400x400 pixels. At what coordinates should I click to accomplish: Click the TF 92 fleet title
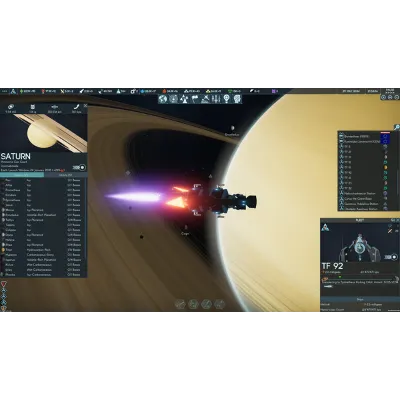click(x=332, y=266)
